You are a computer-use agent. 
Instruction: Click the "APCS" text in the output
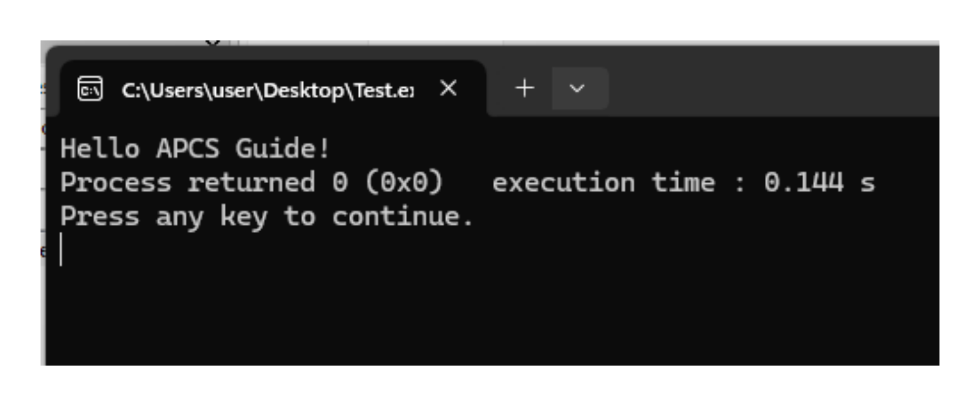click(x=187, y=149)
